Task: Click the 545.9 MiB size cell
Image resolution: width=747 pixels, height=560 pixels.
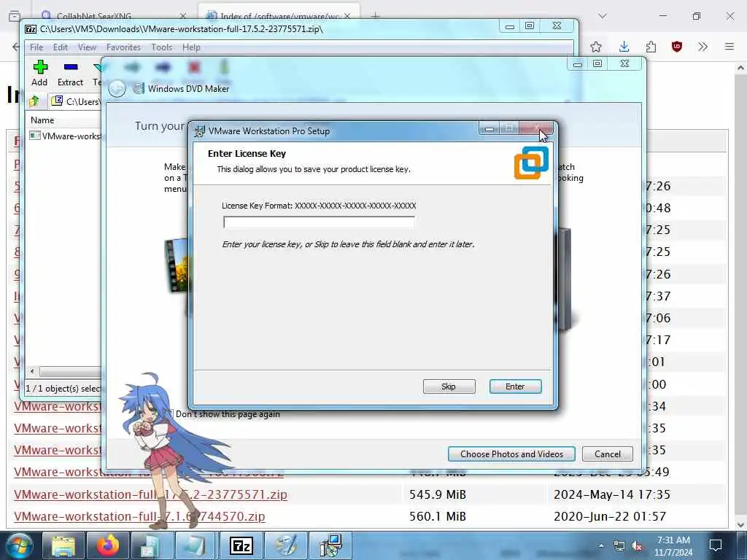Action: point(437,494)
